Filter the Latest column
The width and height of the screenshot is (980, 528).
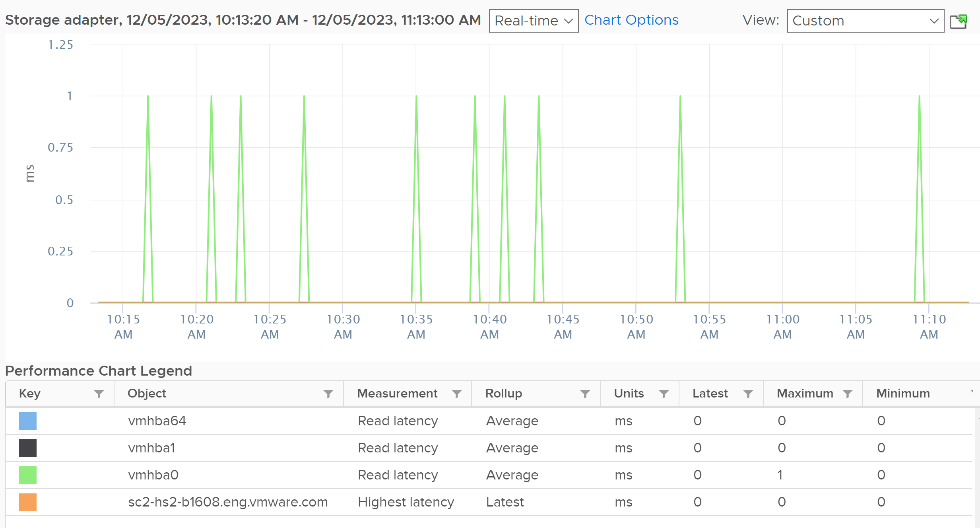tap(748, 394)
